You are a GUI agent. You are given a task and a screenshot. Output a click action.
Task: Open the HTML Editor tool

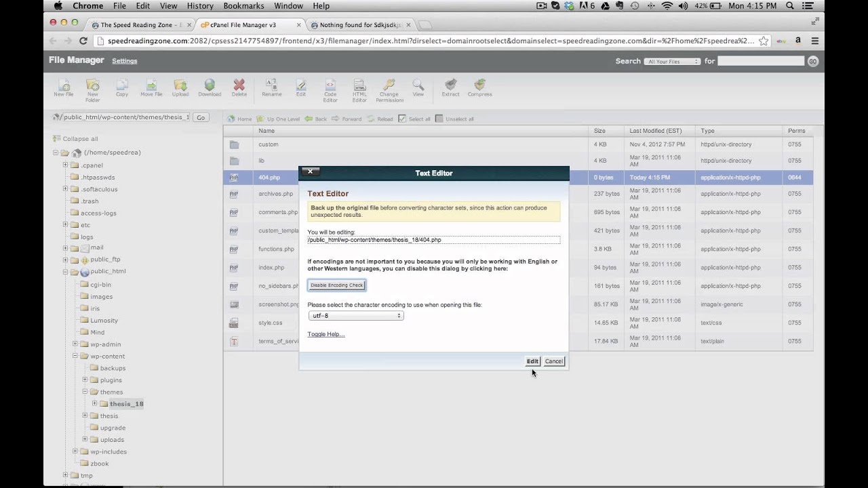(359, 91)
